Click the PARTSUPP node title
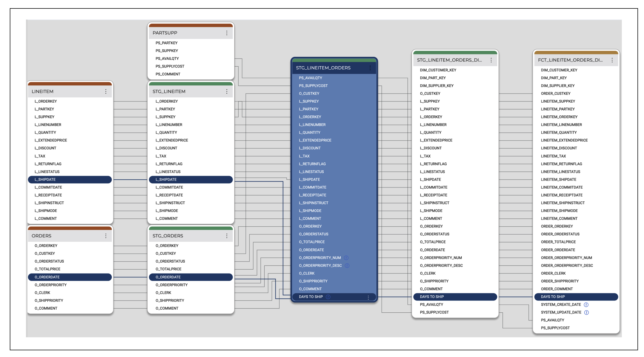644x357 pixels. click(165, 33)
